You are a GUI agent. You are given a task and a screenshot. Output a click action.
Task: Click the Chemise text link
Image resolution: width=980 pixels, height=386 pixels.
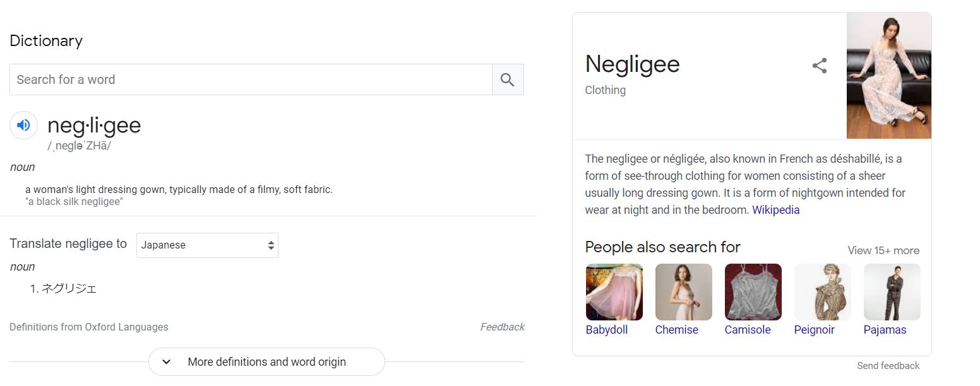(676, 330)
